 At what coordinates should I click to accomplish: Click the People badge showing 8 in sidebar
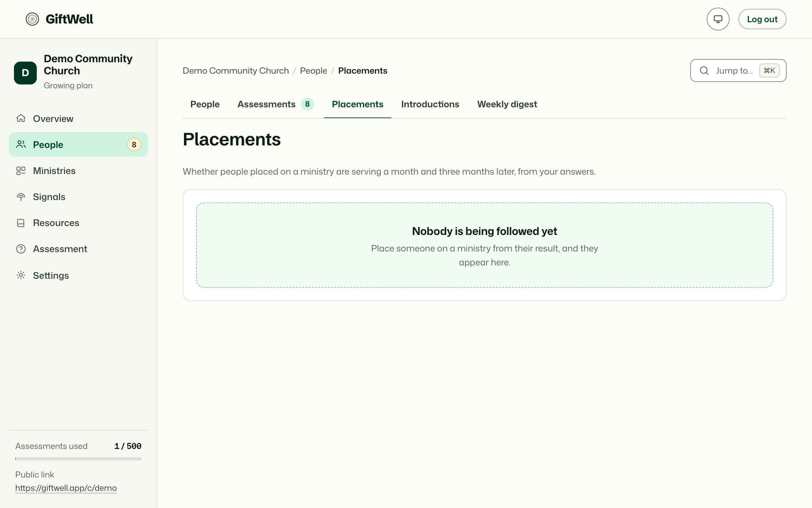point(134,145)
